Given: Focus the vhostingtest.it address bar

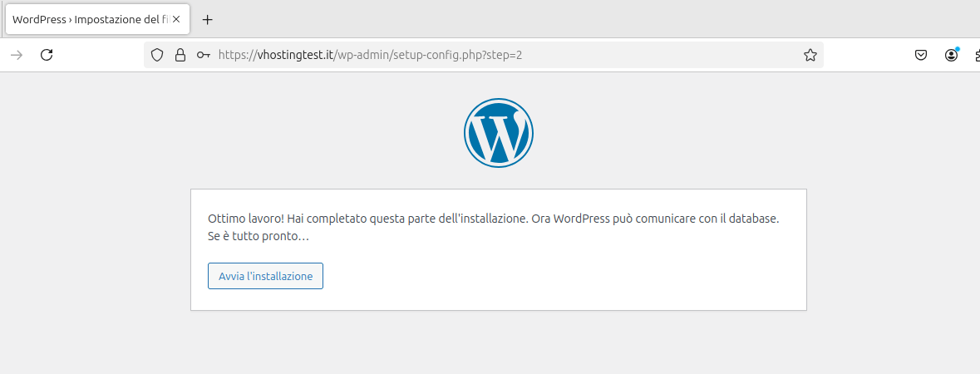Looking at the screenshot, I should click(x=484, y=55).
